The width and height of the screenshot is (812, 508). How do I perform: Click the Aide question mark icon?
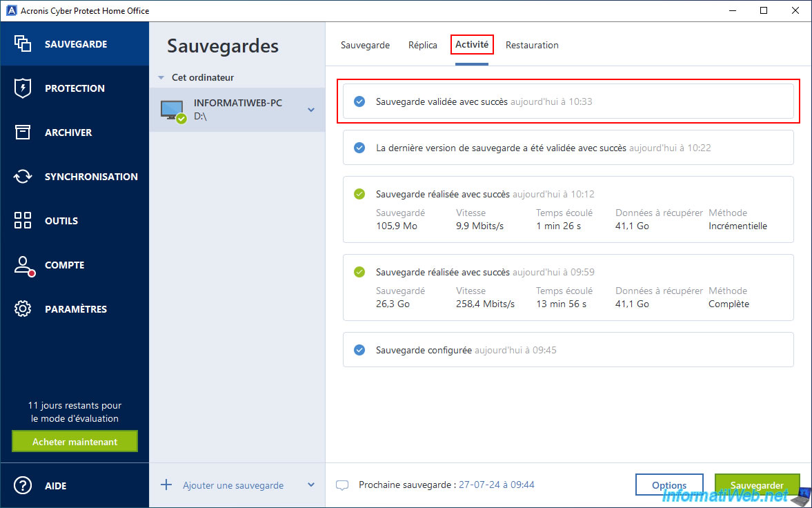click(x=23, y=486)
